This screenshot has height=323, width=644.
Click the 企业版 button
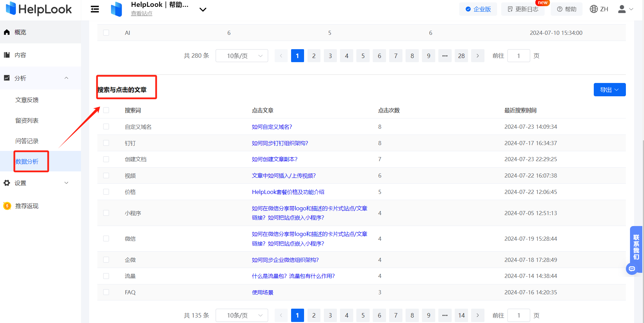pos(478,9)
